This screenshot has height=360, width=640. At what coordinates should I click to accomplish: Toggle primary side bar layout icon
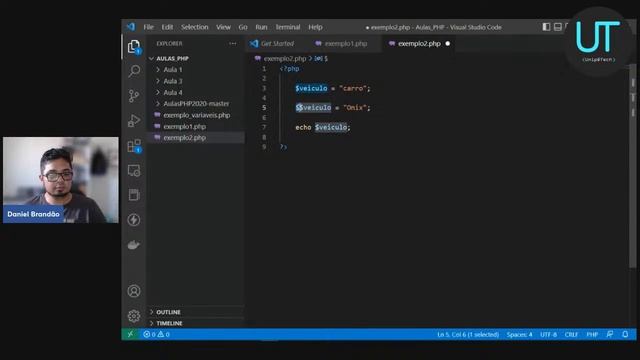pyautogui.click(x=546, y=27)
